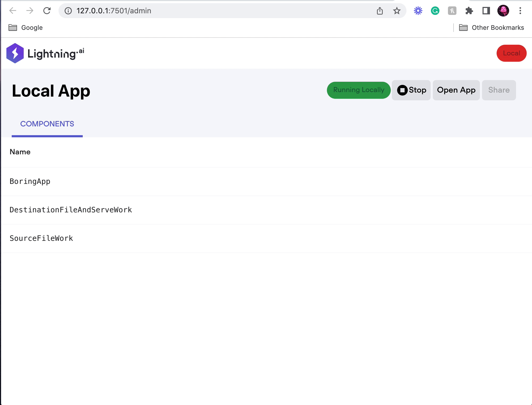Click the red Local badge
The image size is (532, 405).
tap(511, 53)
